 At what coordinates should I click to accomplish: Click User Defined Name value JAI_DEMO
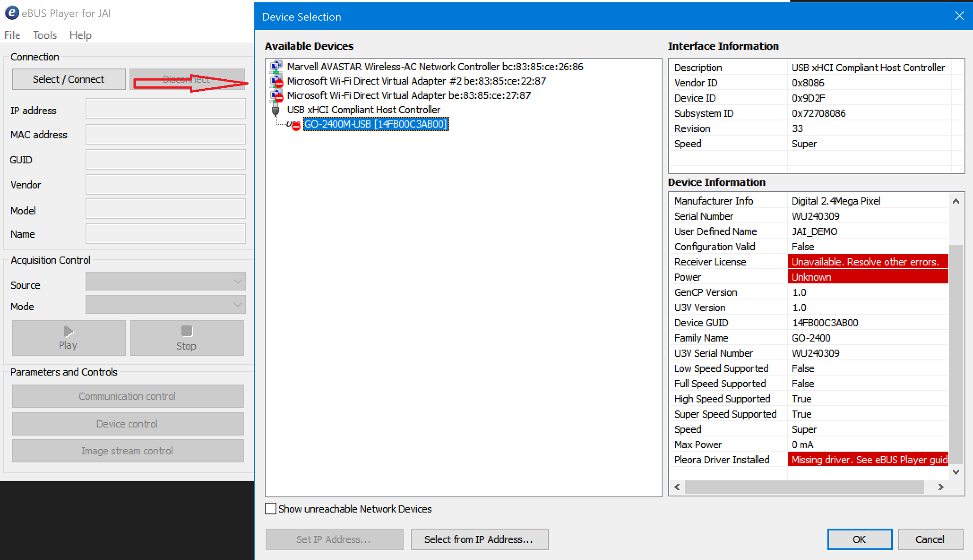click(x=814, y=231)
